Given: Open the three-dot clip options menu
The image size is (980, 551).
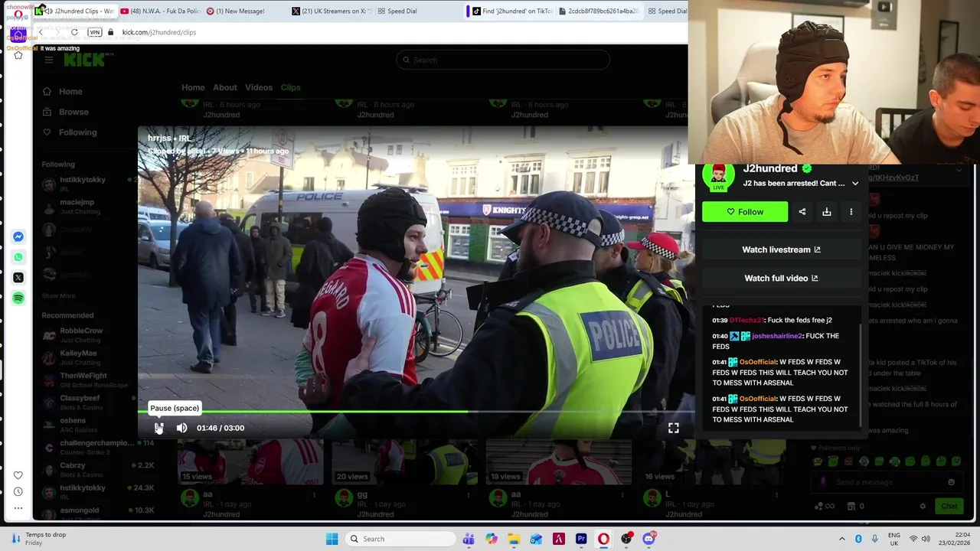Looking at the screenshot, I should [851, 212].
